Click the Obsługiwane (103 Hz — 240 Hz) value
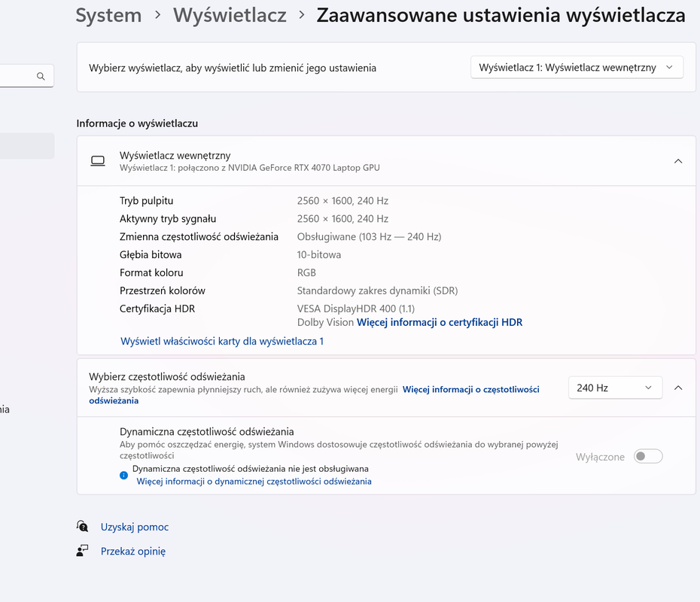Viewport: 700px width, 602px height. [x=370, y=236]
